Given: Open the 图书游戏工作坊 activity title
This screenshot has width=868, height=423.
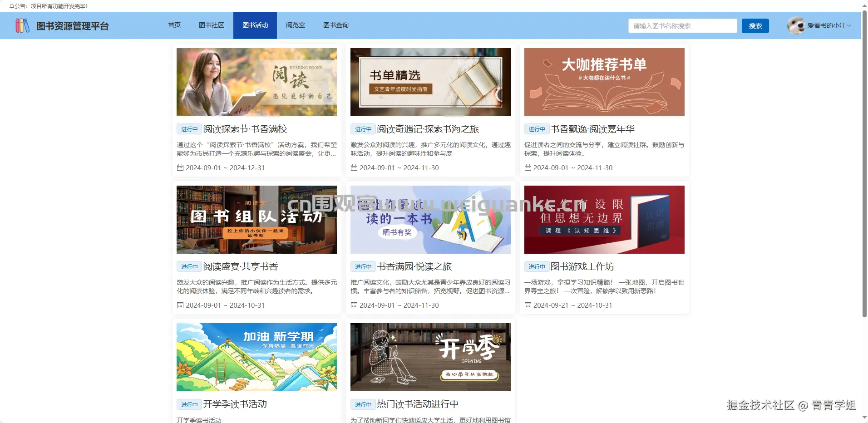Looking at the screenshot, I should [582, 267].
